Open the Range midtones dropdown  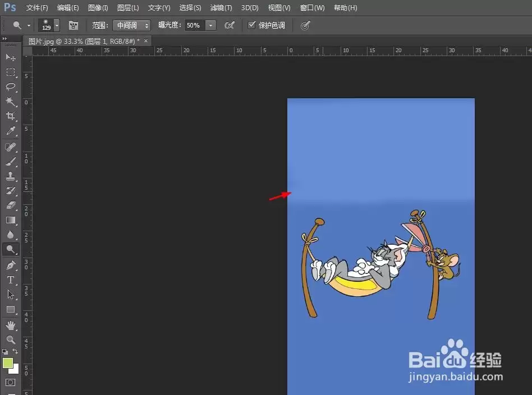pos(131,25)
